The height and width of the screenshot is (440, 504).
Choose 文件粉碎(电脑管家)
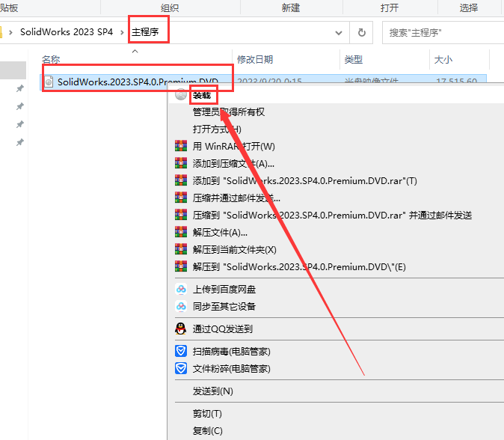[231, 368]
